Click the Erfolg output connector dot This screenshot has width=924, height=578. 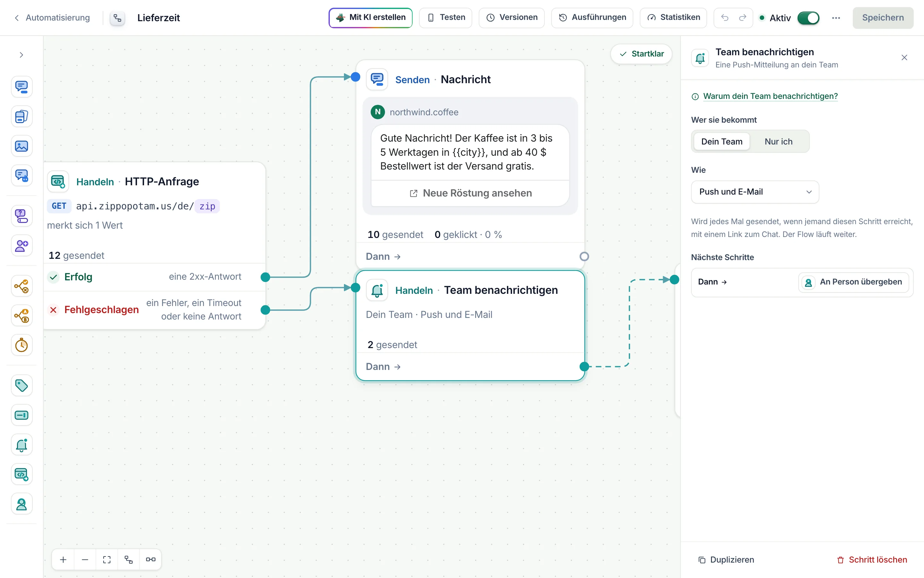coord(265,277)
